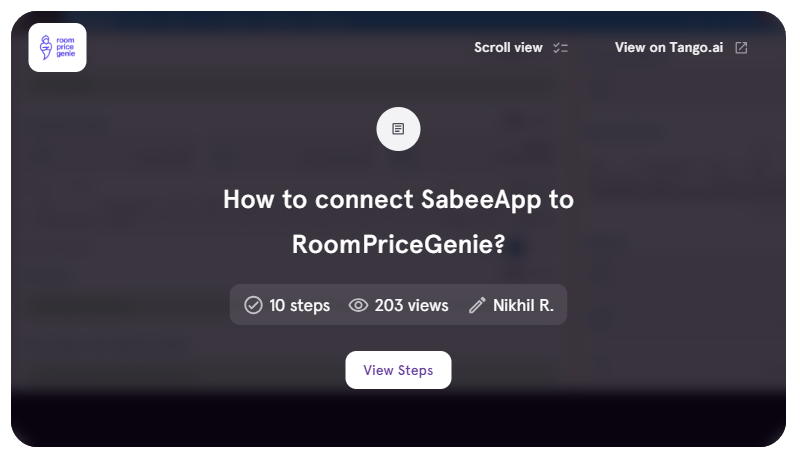Screen dimensions: 800x459
Task: Click the external link icon after Tango.ai
Action: pyautogui.click(x=741, y=48)
